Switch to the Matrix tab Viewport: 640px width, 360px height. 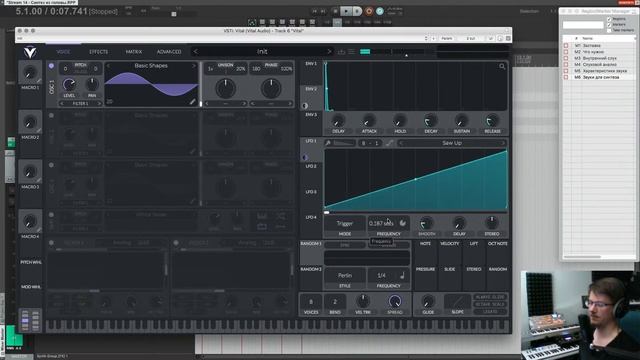pos(134,52)
